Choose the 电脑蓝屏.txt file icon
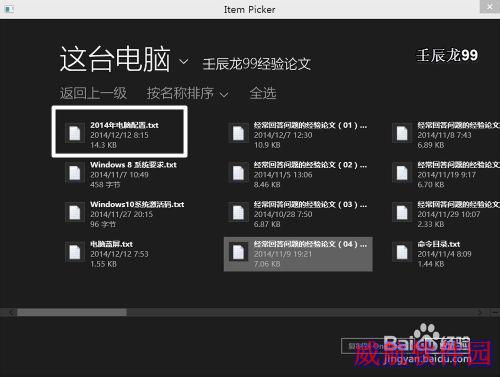This screenshot has height=377, width=500. click(75, 252)
